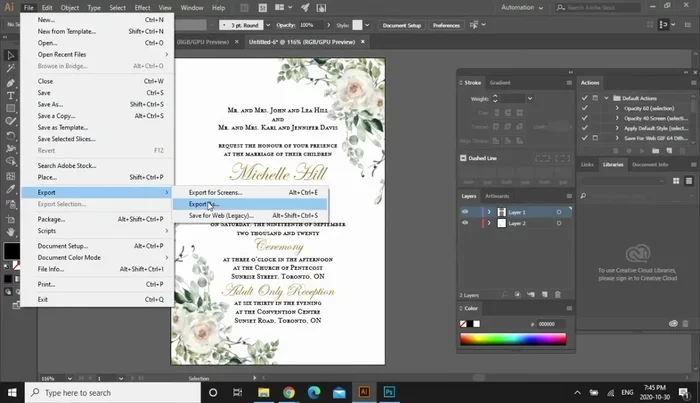
Task: Select the Hand tool
Action: tap(10, 232)
